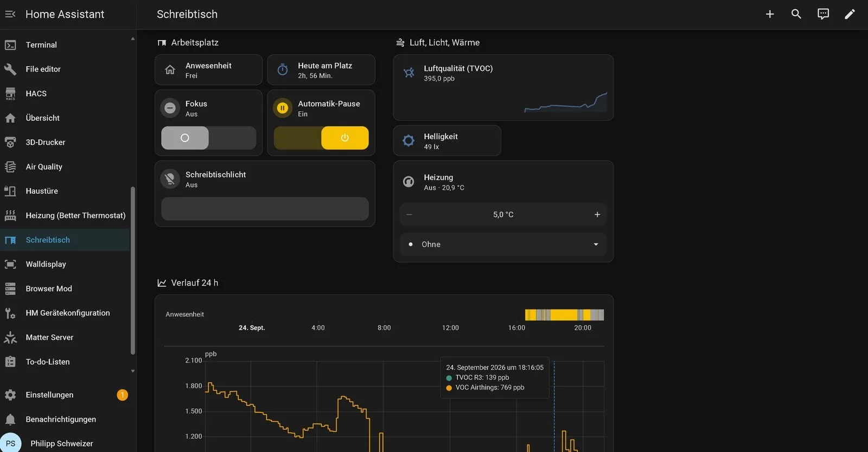This screenshot has width=868, height=452.
Task: Click the Automatik-Pause pause icon
Action: click(x=283, y=108)
